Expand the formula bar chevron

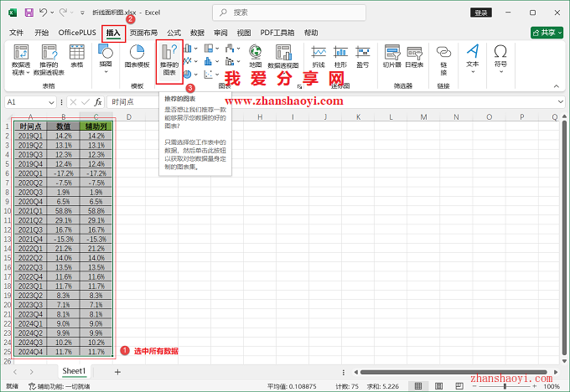tap(560, 102)
